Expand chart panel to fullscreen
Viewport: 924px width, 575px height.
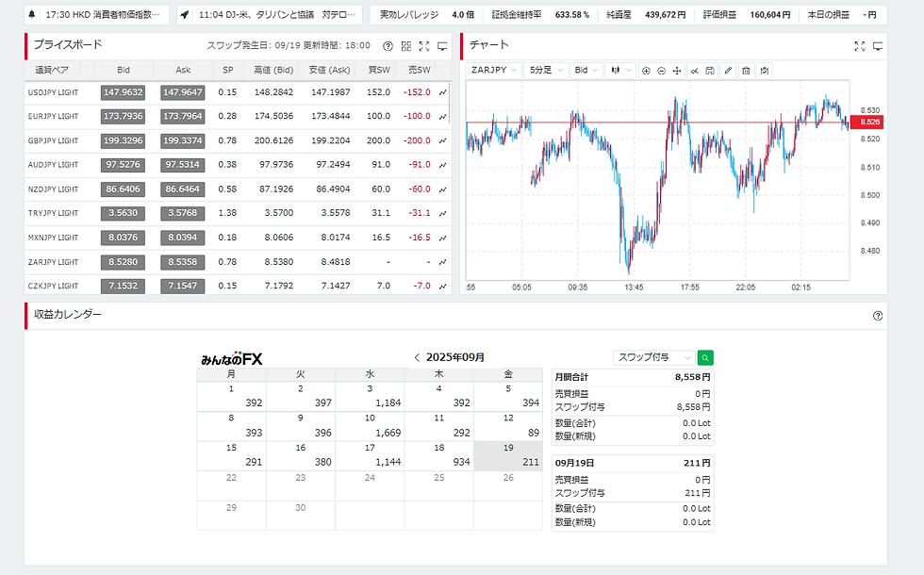pyautogui.click(x=860, y=46)
